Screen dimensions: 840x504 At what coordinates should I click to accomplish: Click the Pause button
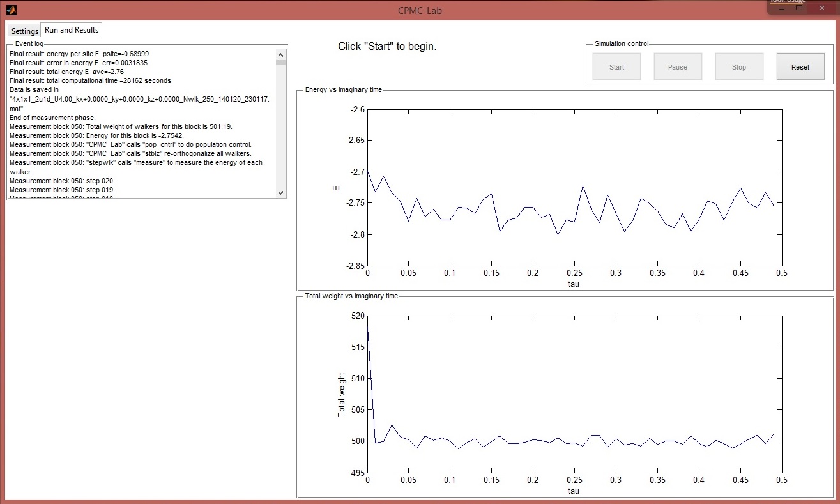pos(677,67)
